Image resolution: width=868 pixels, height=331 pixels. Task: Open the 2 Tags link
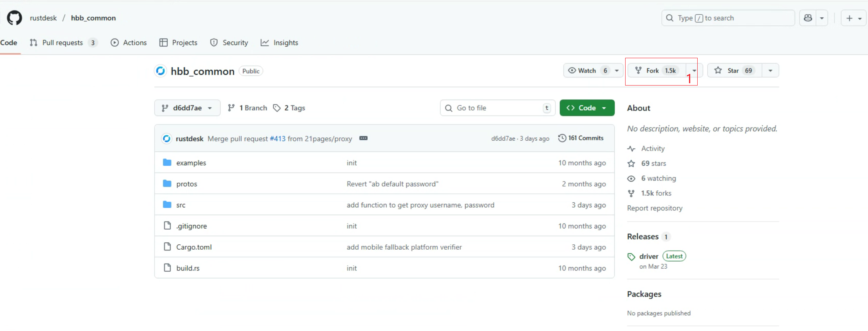point(289,108)
